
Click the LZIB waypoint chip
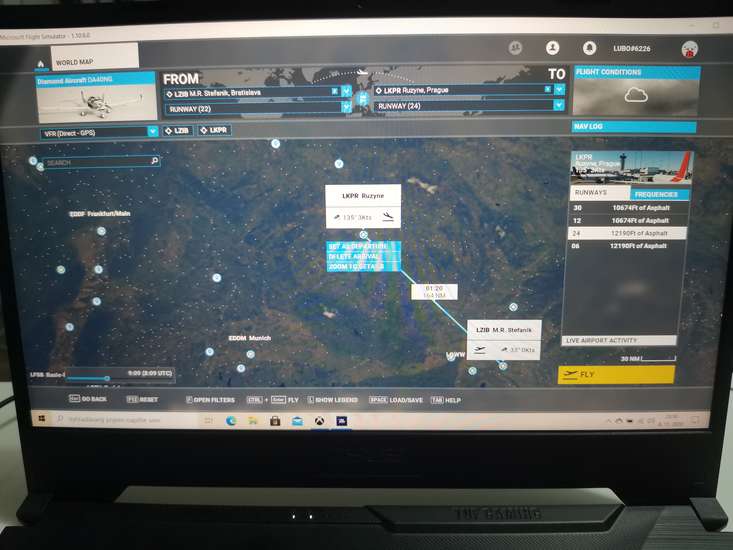coord(177,130)
